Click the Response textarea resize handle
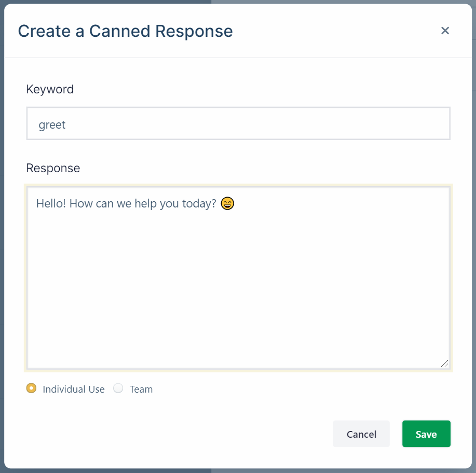476x473 pixels. [x=444, y=364]
